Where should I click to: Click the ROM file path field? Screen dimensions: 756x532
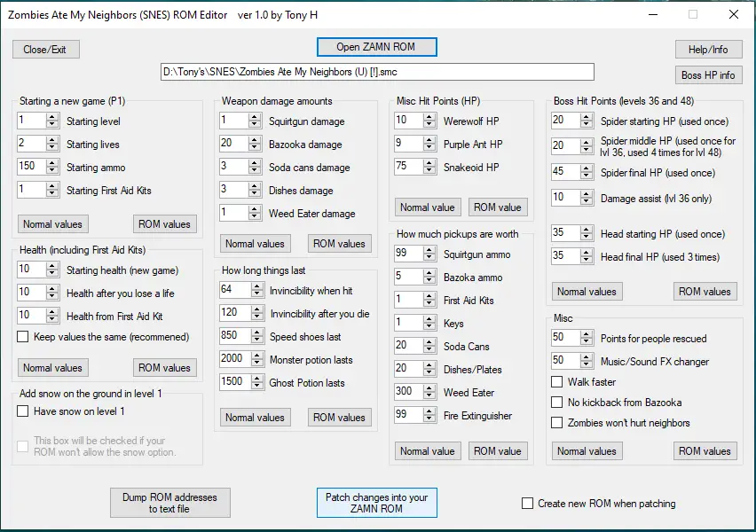click(x=377, y=72)
